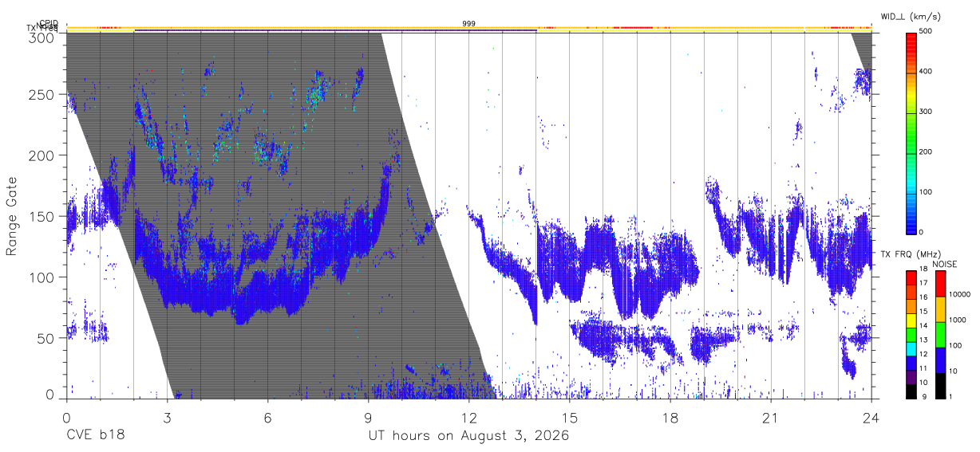Click 'UT hours on August 3, 2026' label

tap(468, 436)
